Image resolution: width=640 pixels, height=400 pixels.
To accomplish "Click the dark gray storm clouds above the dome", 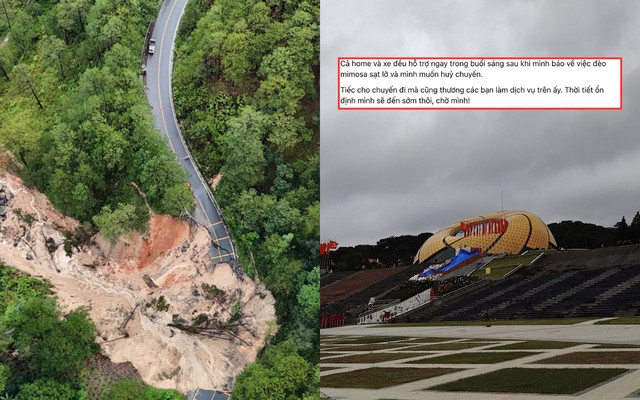I will tap(480, 163).
